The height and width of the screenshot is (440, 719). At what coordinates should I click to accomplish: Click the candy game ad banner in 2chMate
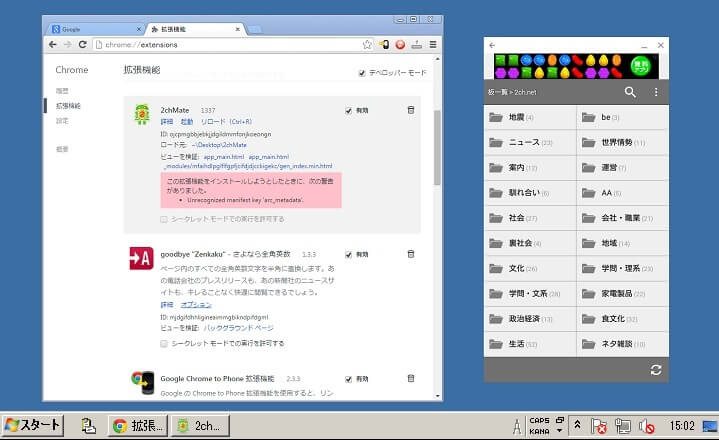click(x=576, y=66)
